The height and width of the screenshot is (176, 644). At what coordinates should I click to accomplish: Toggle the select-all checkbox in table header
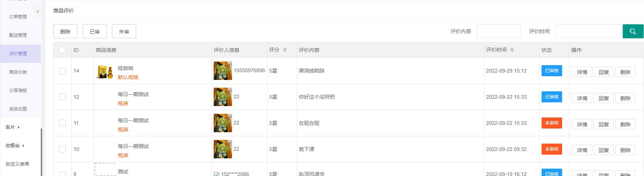(x=62, y=50)
